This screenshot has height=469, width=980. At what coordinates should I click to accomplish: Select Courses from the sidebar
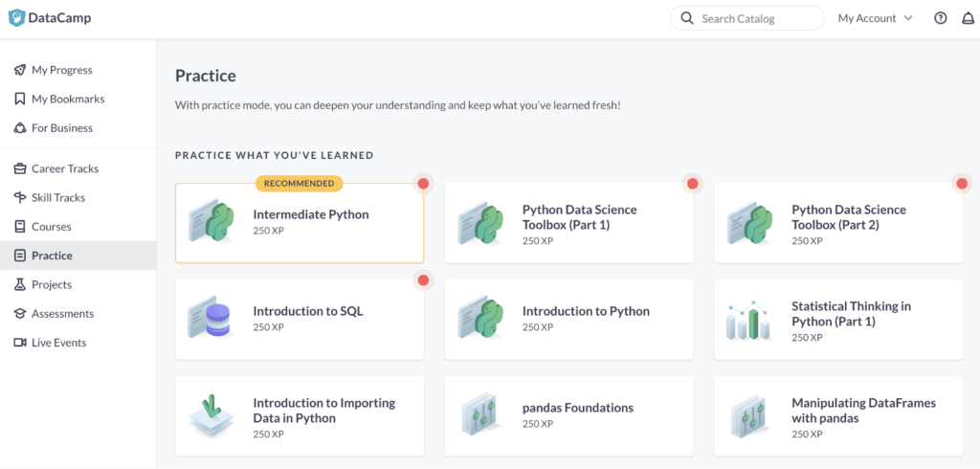pyautogui.click(x=51, y=227)
